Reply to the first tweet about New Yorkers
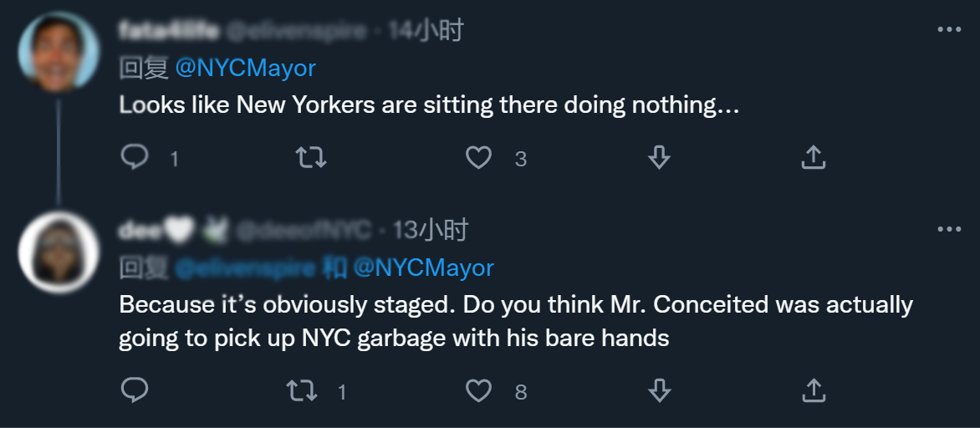The height and width of the screenshot is (428, 980). click(135, 157)
